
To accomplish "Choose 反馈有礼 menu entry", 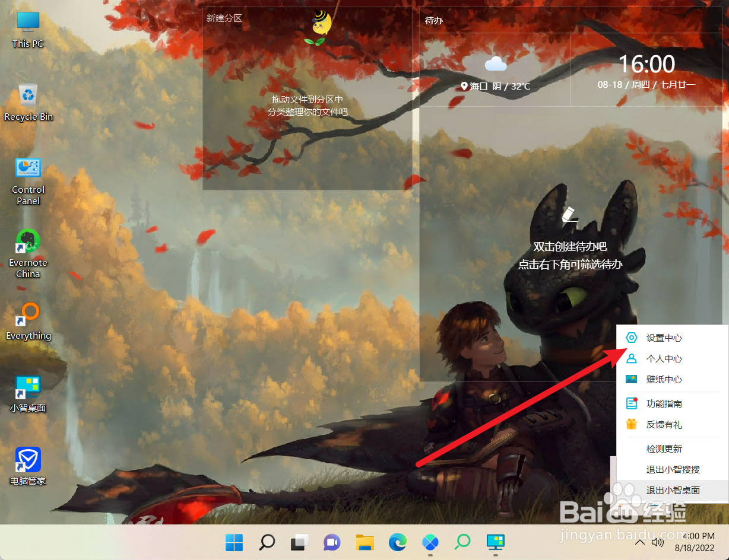I will point(673,424).
